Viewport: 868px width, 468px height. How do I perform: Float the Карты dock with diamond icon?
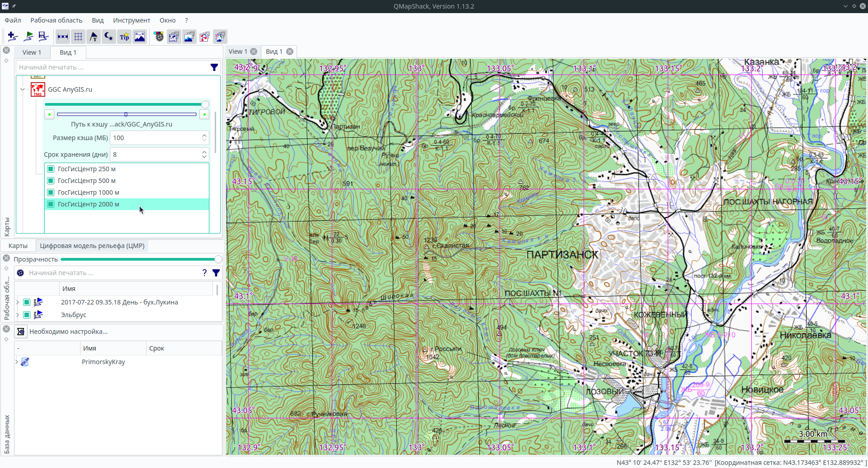pyautogui.click(x=6, y=61)
